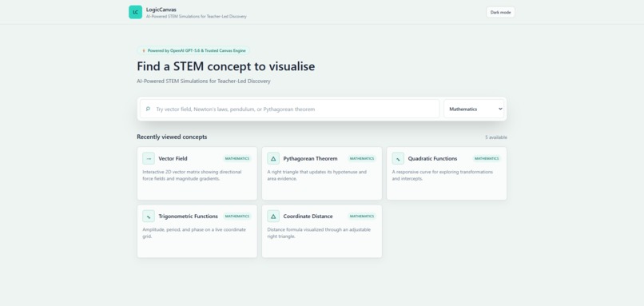Click the subtitle beneath the main heading

204,81
